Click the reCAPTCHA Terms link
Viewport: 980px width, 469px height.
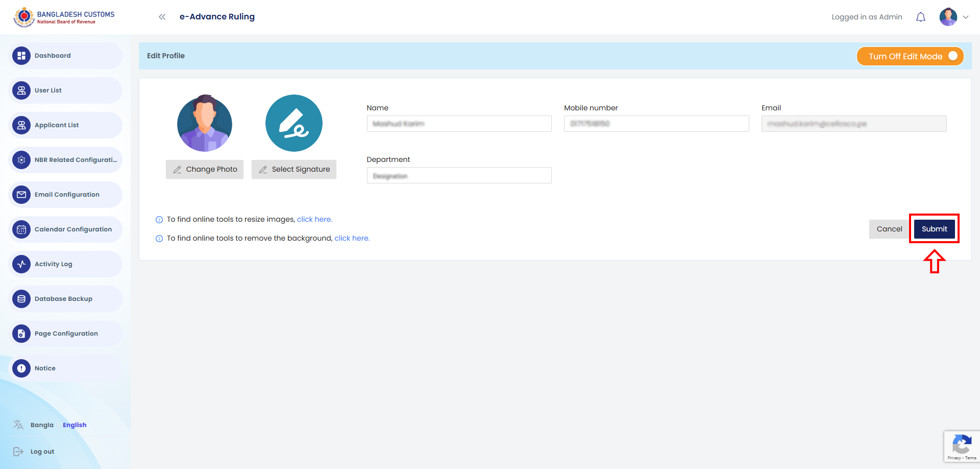pos(971,458)
